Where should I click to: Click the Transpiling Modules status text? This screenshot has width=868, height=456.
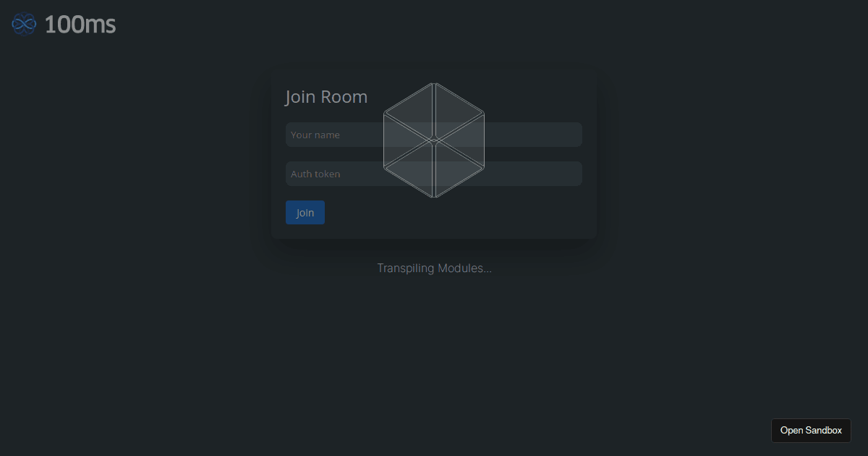pyautogui.click(x=434, y=269)
